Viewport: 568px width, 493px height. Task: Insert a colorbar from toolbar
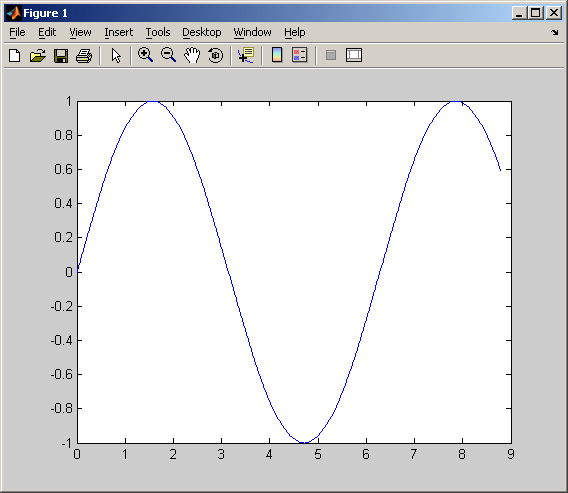point(277,55)
